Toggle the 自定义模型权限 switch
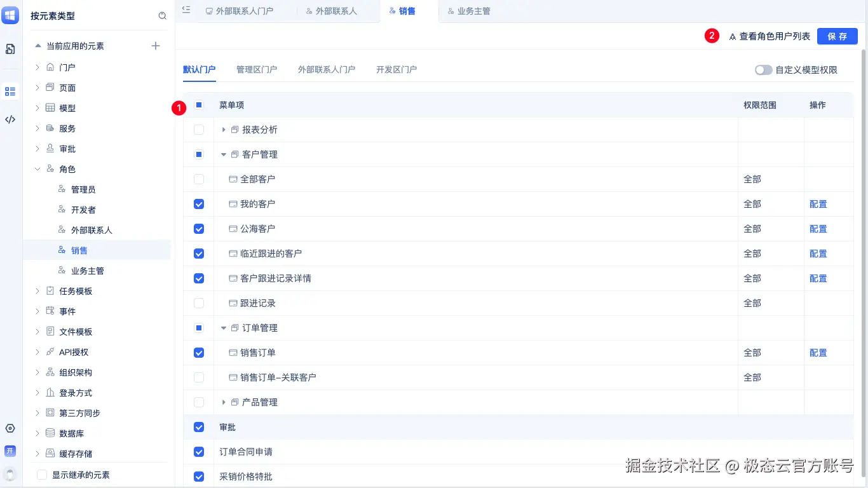 [x=763, y=70]
